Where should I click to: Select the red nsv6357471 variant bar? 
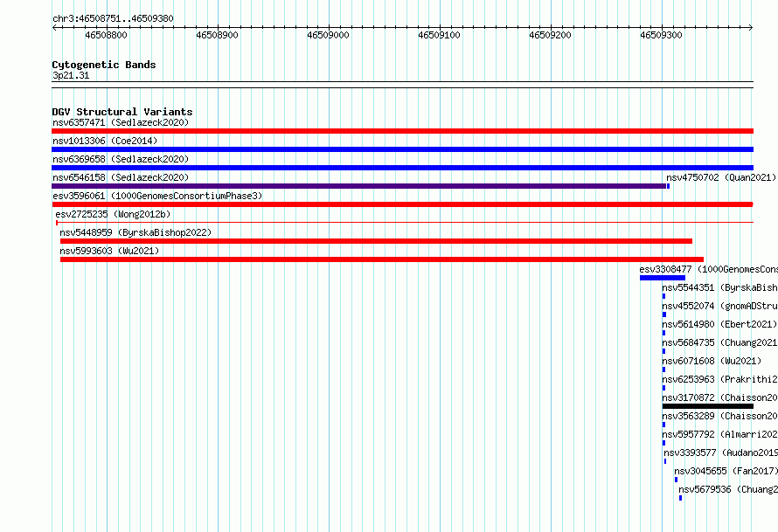(402, 131)
